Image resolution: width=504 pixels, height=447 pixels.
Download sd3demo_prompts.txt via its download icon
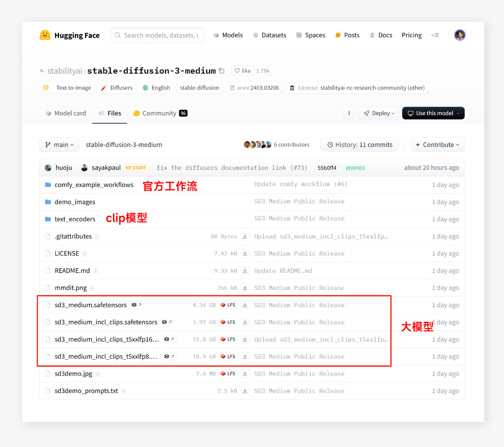coord(245,391)
